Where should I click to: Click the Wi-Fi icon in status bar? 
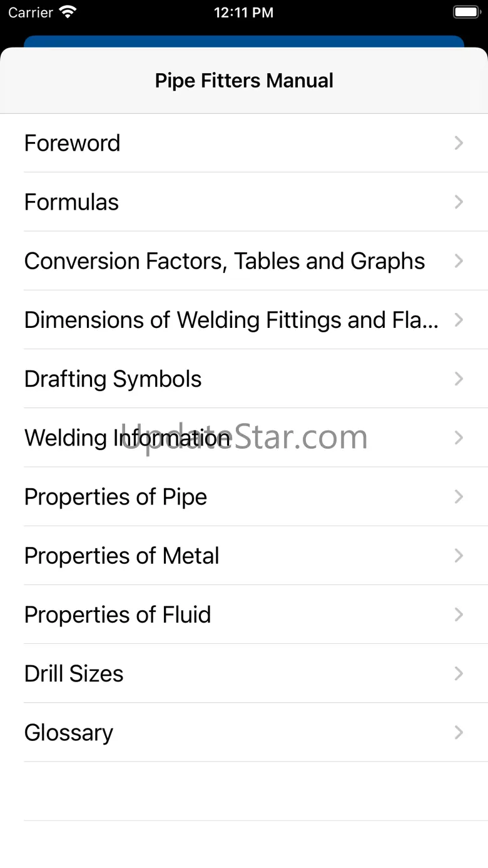coord(67,12)
